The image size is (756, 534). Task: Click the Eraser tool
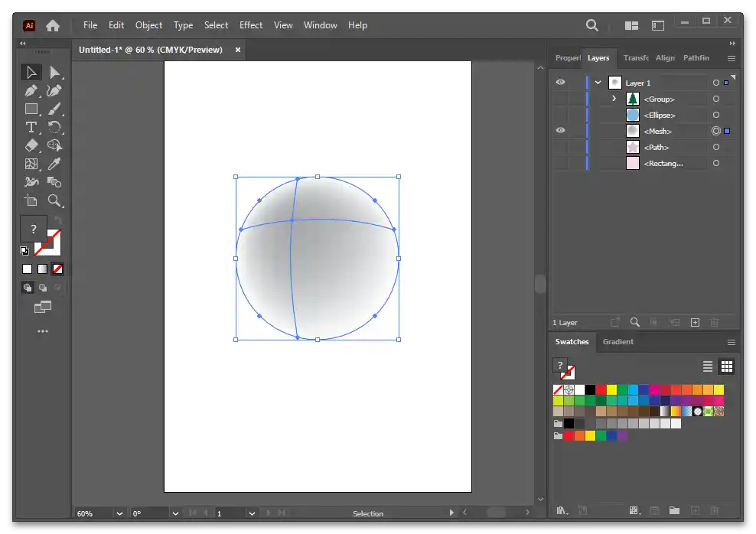pyautogui.click(x=31, y=145)
